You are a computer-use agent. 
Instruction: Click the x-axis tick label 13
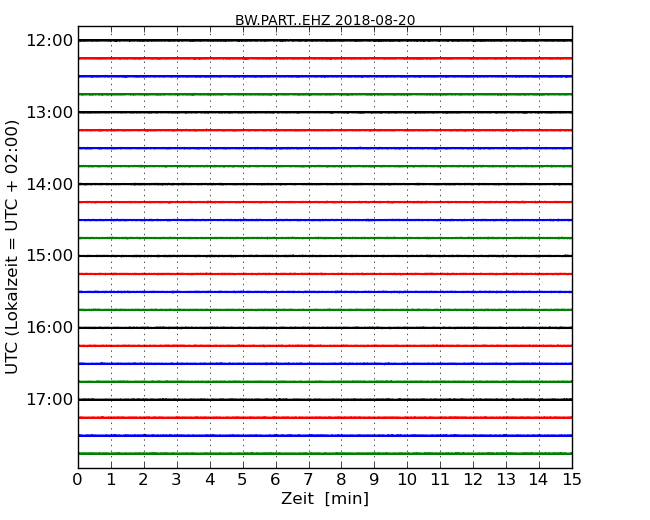[x=506, y=479]
